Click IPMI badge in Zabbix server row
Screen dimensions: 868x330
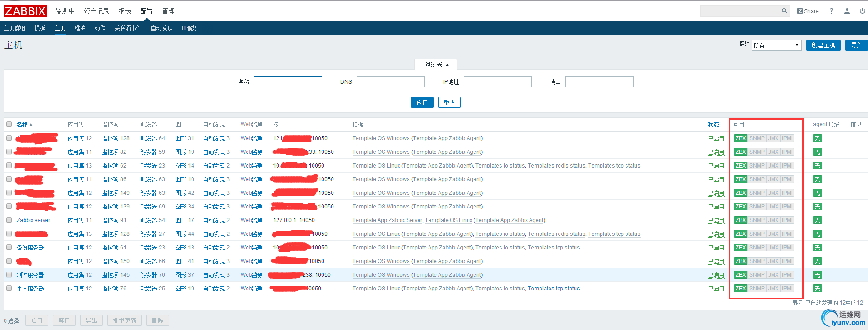(x=787, y=220)
